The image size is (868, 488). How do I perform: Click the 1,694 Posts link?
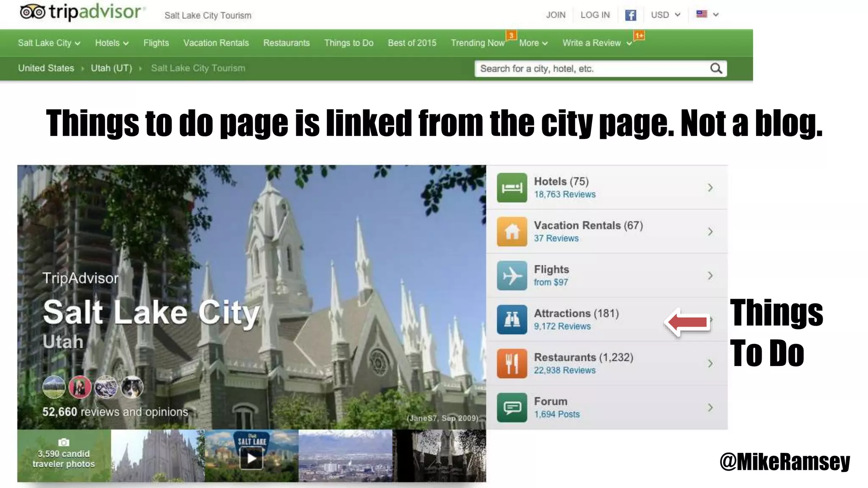click(556, 414)
